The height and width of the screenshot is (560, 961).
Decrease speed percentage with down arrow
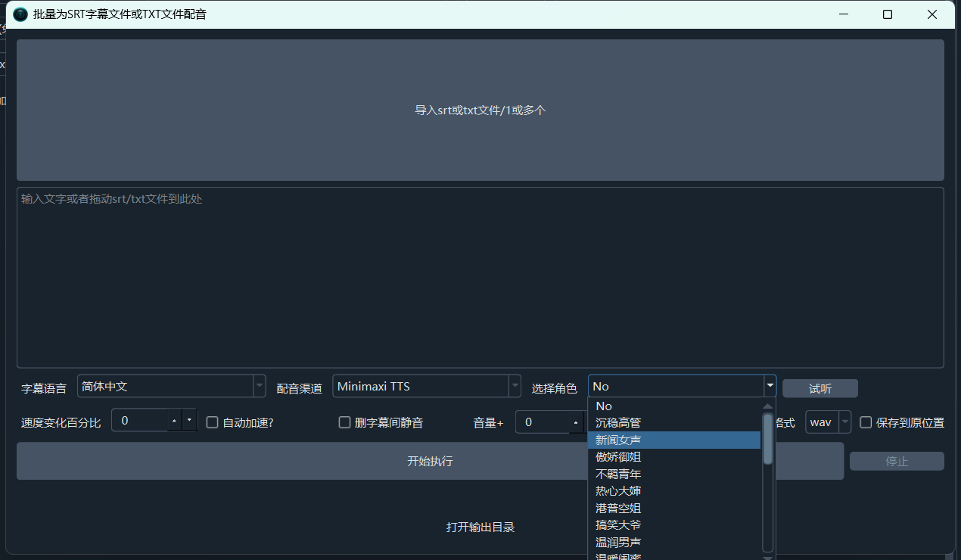189,420
